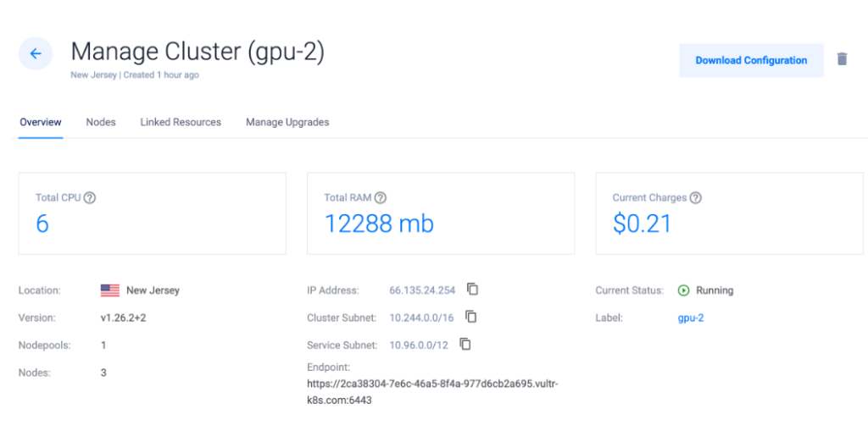Open the Manage Upgrades tab
This screenshot has width=868, height=431.
point(287,122)
